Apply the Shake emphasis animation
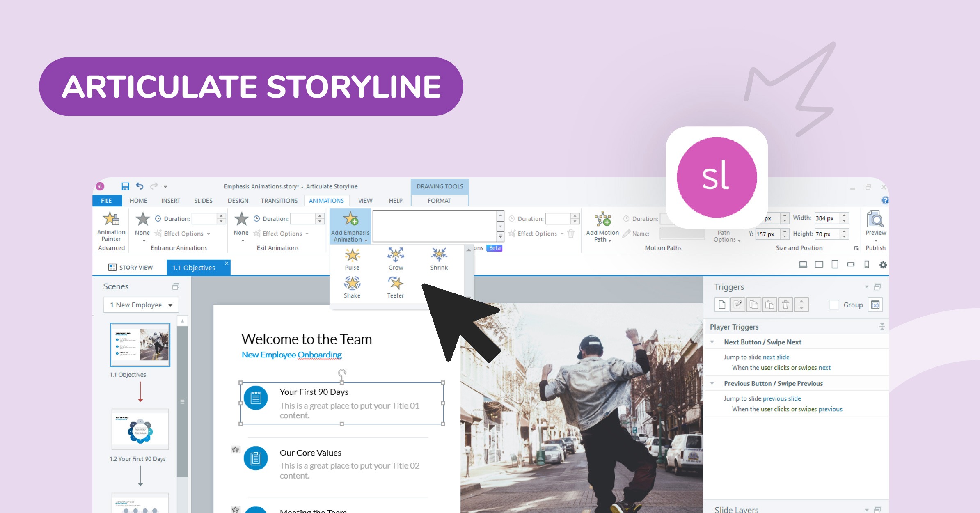Viewport: 980px width, 513px height. [352, 287]
